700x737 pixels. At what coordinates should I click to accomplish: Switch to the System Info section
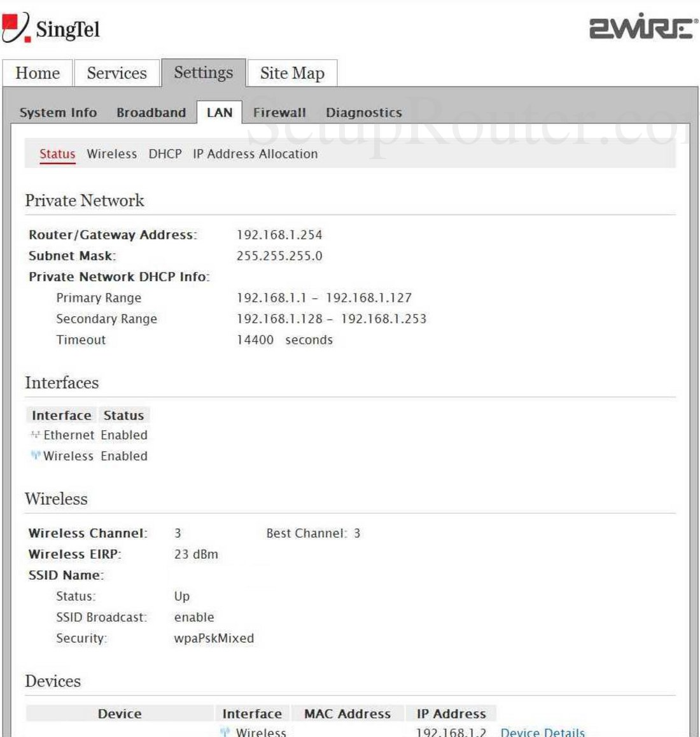(58, 112)
